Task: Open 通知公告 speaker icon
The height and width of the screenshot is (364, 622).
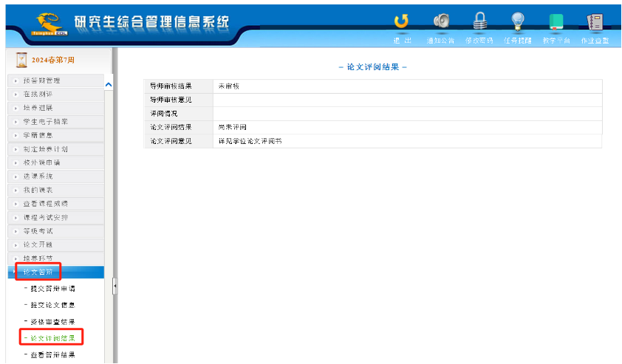Action: [441, 21]
